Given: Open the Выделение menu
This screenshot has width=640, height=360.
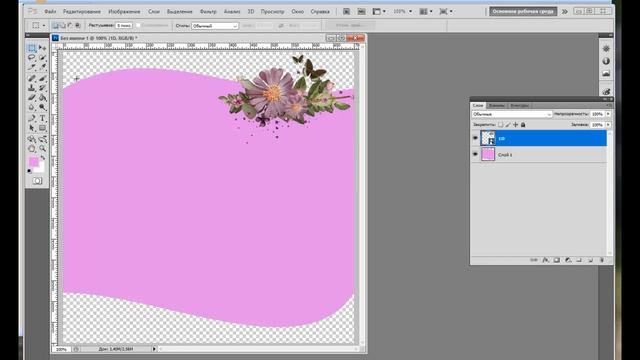Looking at the screenshot, I should point(180,11).
